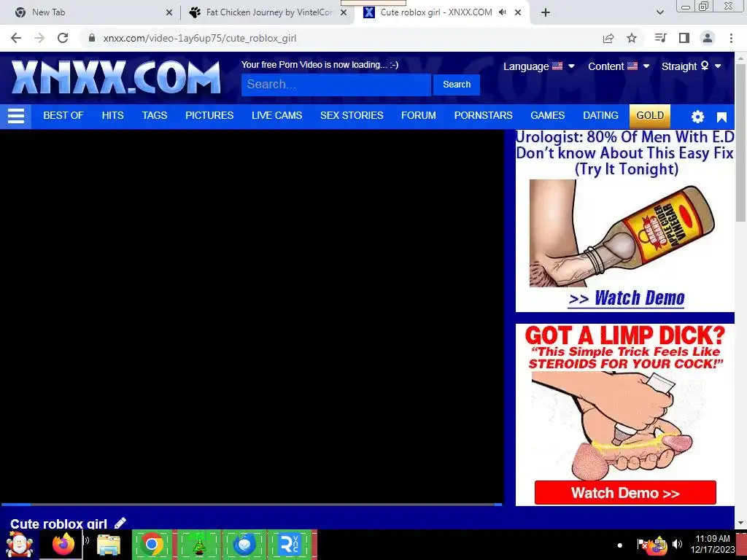This screenshot has height=560, width=747.
Task: Open the RealVNC icon on taskbar
Action: point(290,544)
